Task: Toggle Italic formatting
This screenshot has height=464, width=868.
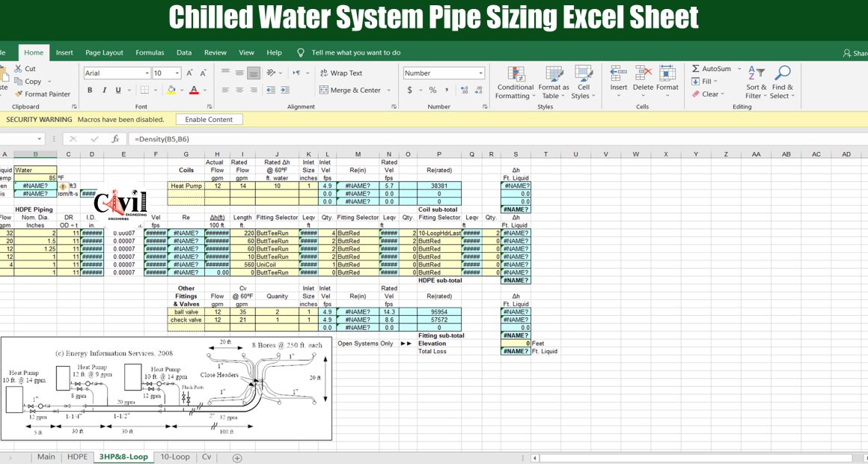Action: pos(104,91)
